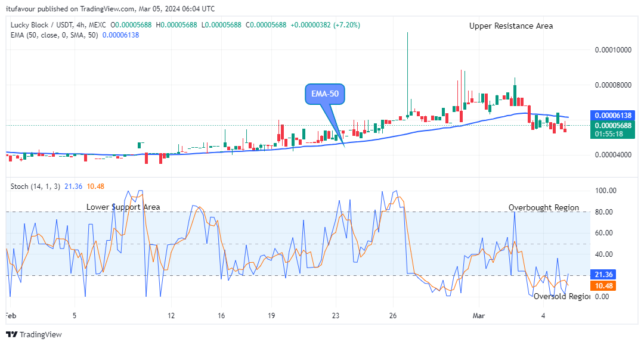644x345 pixels.
Task: Click the 0.00008000 price scale label
Action: [x=613, y=85]
